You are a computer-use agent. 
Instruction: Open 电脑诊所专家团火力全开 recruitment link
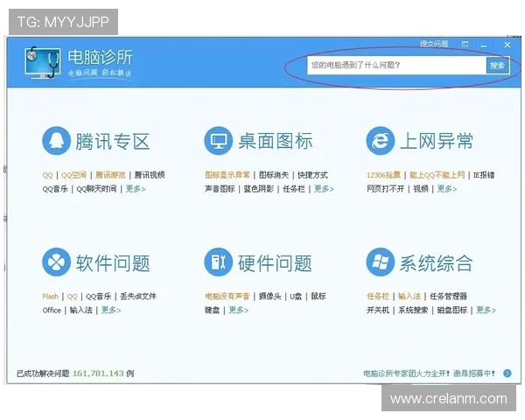pos(430,373)
